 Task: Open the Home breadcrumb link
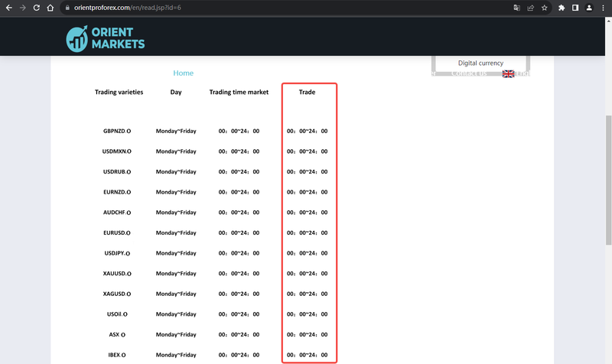tap(183, 73)
